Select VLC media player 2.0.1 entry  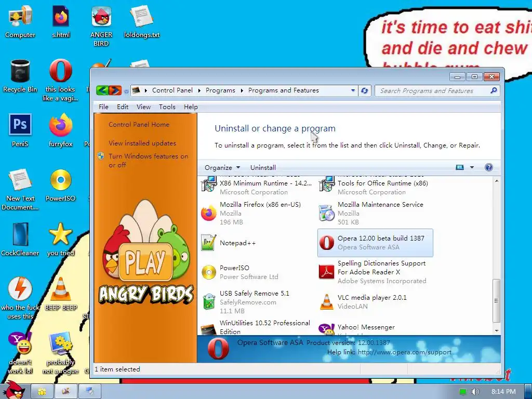tap(375, 302)
